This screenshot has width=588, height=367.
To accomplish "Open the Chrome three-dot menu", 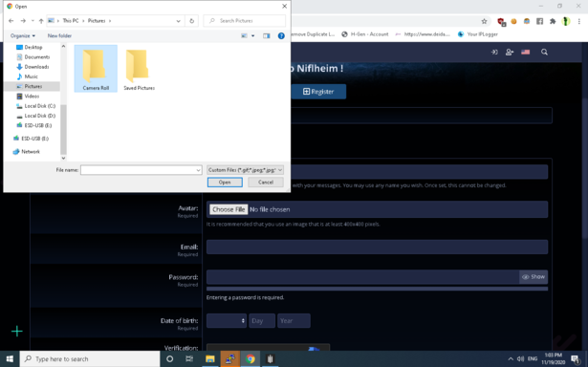I will tap(579, 21).
